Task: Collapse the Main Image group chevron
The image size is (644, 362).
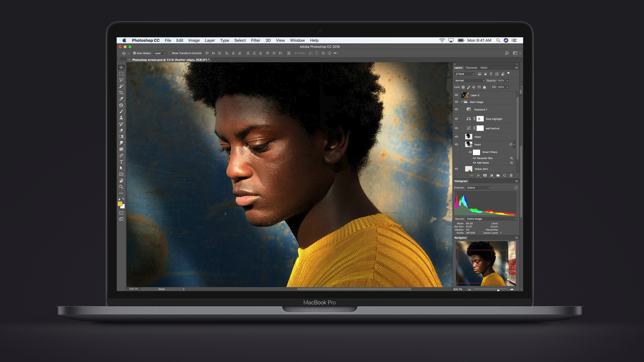Action: pyautogui.click(x=462, y=102)
